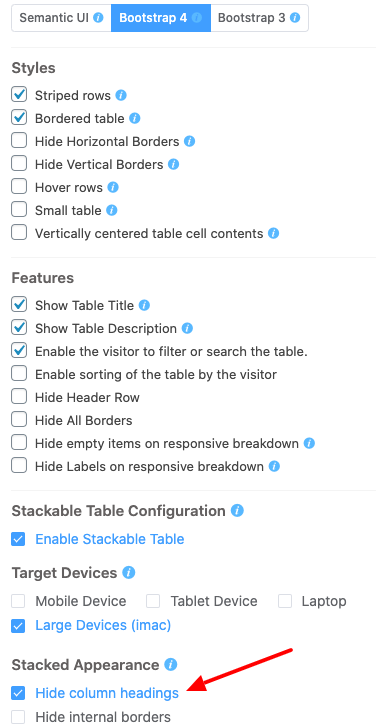Open info tooltip for Bordered table
388x728 pixels.
[135, 118]
